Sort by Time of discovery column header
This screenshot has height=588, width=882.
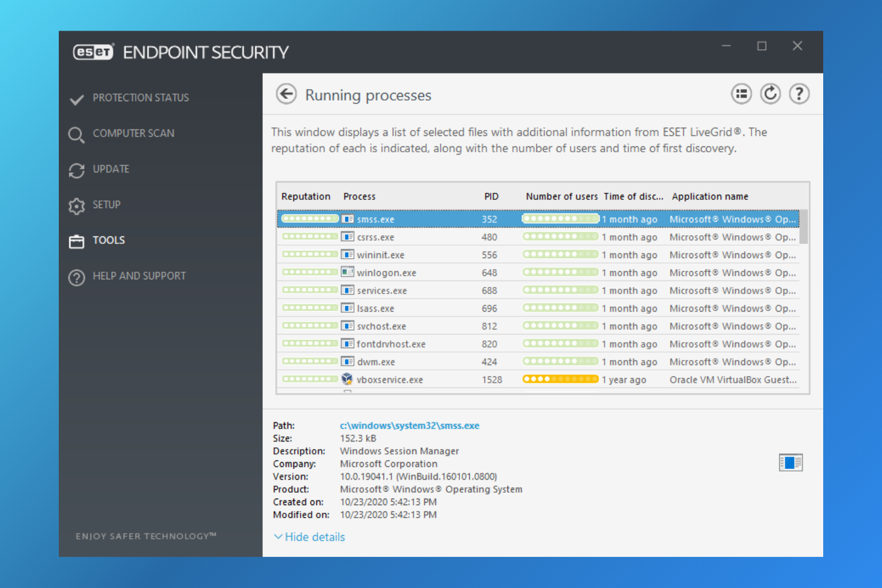point(633,196)
